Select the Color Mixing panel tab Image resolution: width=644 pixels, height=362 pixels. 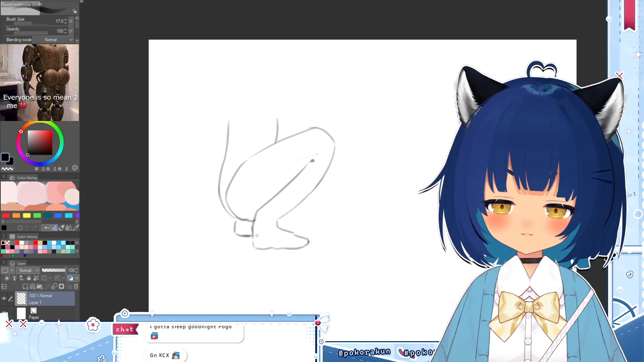coord(27,178)
